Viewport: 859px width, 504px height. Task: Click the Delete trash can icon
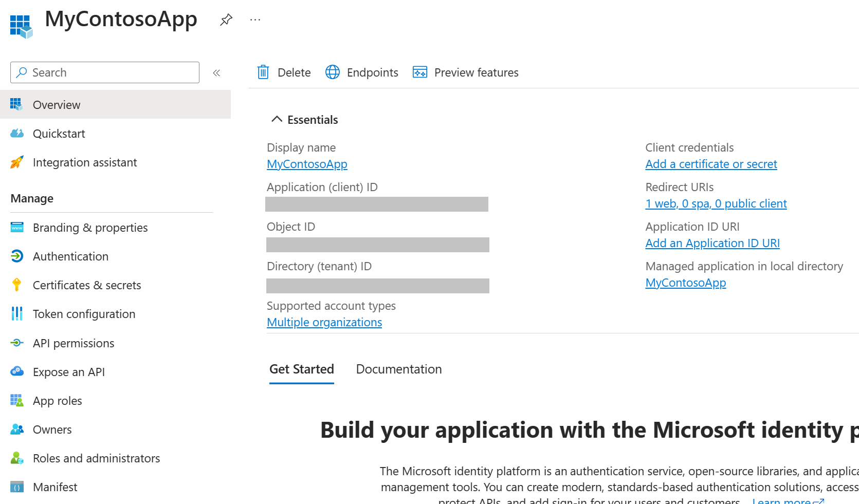click(263, 72)
